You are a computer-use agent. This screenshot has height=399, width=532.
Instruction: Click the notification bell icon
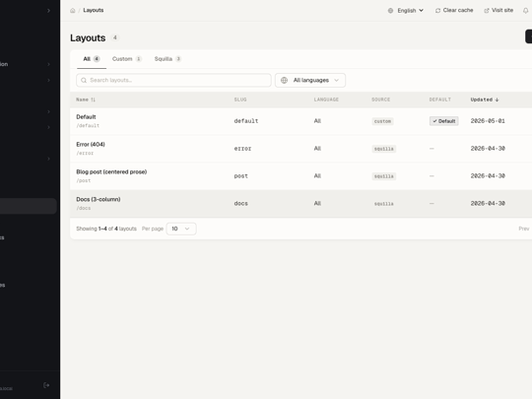(x=525, y=11)
